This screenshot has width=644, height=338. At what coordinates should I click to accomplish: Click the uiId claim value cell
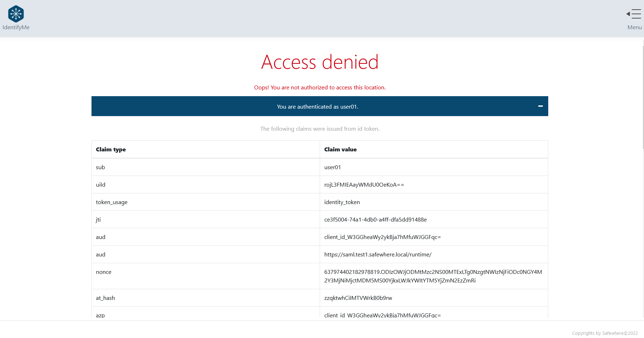(x=364, y=185)
